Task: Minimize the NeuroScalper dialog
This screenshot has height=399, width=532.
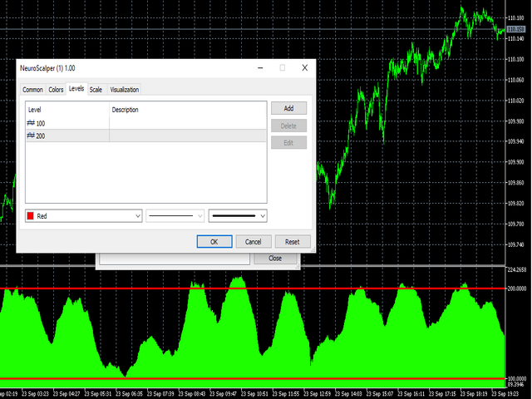Action: click(260, 68)
